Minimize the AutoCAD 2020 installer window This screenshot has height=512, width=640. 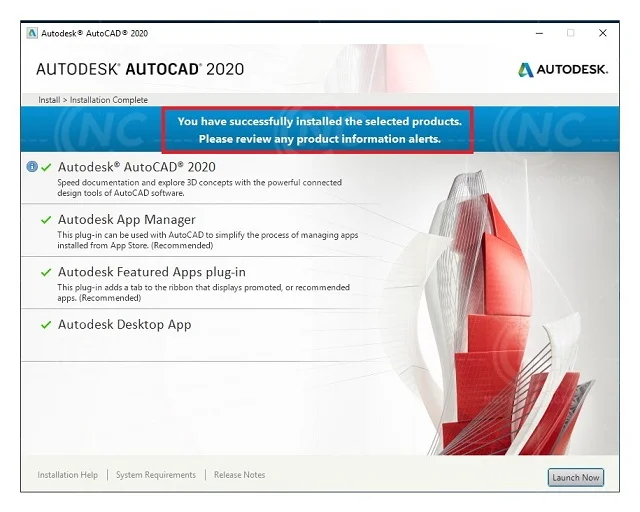coord(540,33)
